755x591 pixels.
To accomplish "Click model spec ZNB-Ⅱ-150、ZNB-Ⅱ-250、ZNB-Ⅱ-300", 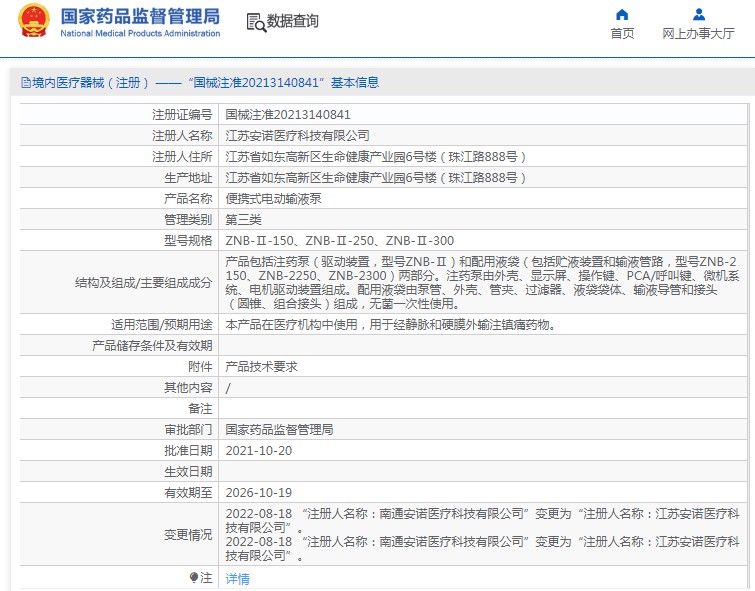I will [339, 241].
